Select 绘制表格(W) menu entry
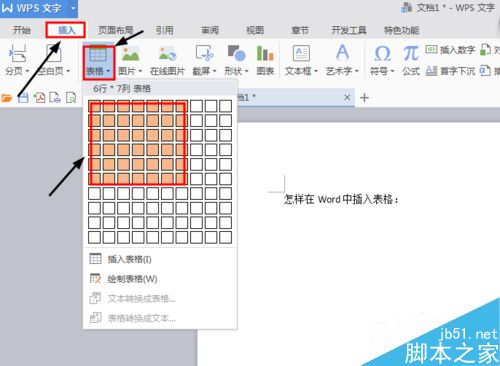This screenshot has width=500, height=366. (160, 279)
